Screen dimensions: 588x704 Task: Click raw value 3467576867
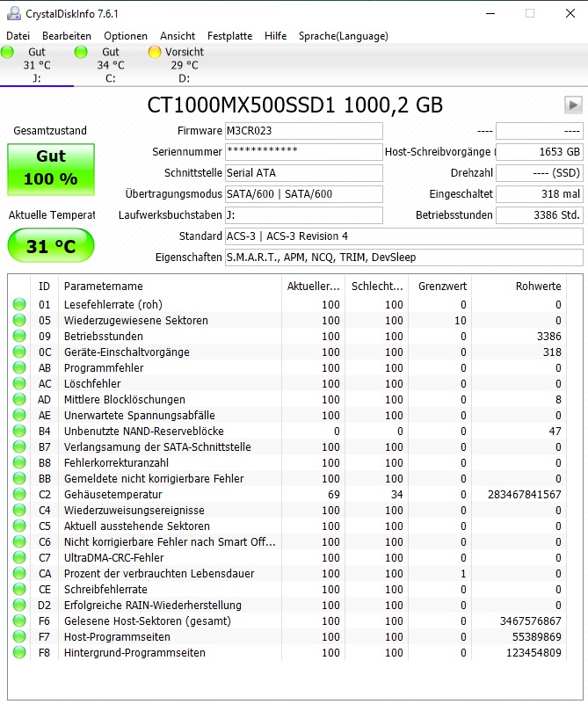point(531,621)
